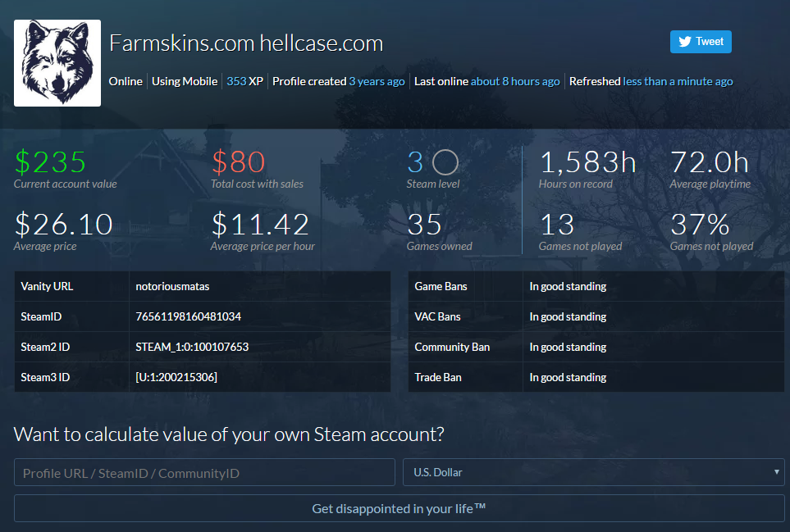Click the Vanity URL label cell
The height and width of the screenshot is (532, 790).
click(71, 286)
